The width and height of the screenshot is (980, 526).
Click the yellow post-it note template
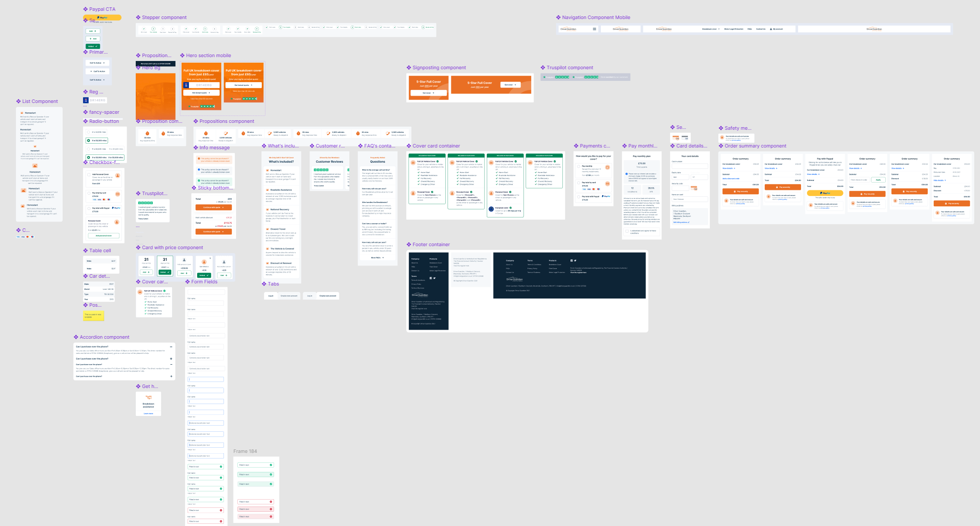[x=93, y=315]
